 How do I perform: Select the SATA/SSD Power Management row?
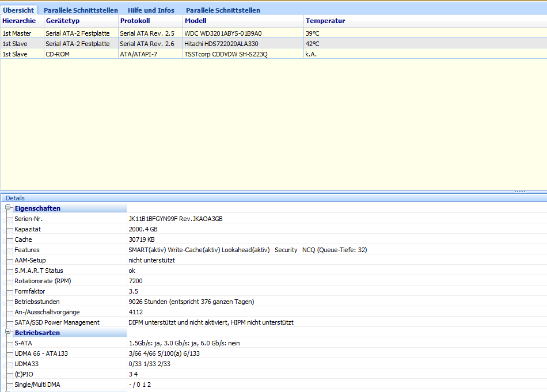click(56, 322)
